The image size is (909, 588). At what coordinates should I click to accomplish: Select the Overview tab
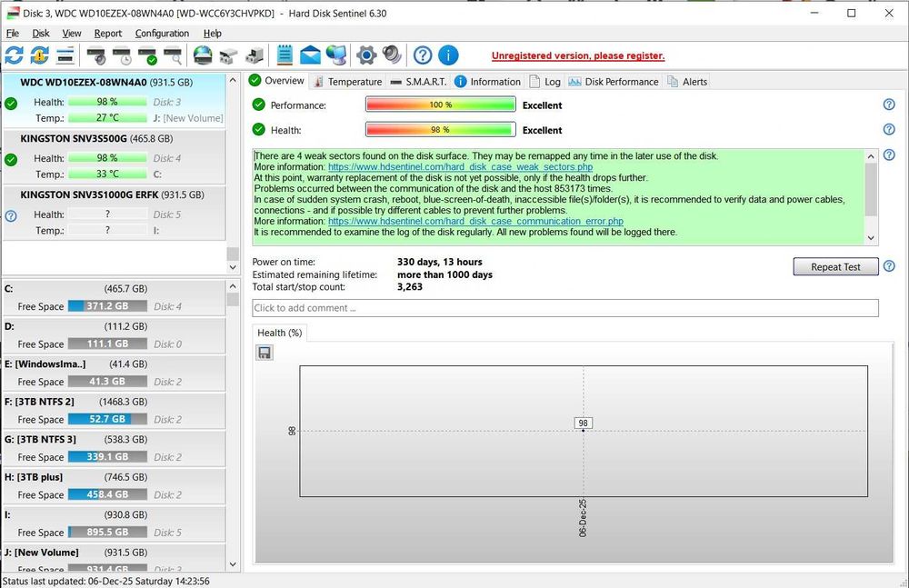point(277,81)
